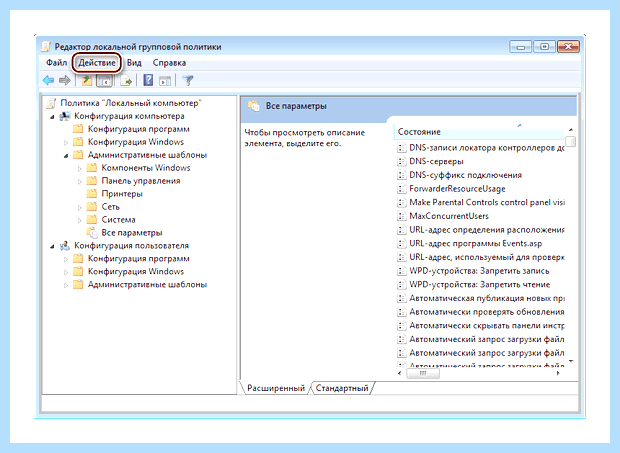
Task: Click the user icon of Конфигурация пользователя
Action: 64,246
